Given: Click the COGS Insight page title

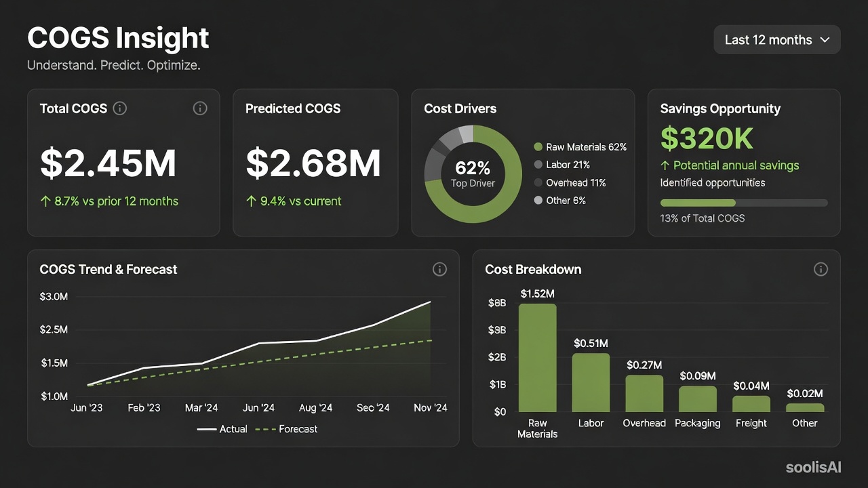Looking at the screenshot, I should click(x=118, y=38).
